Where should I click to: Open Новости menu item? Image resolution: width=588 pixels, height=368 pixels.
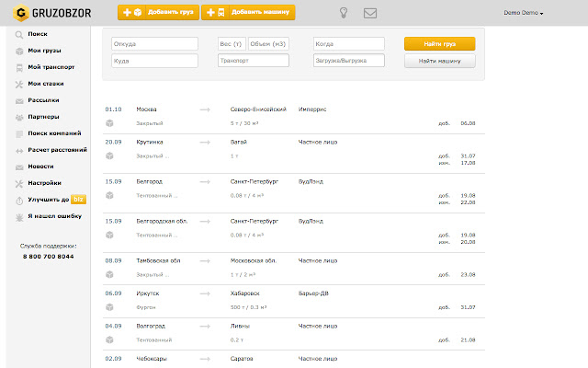[40, 166]
